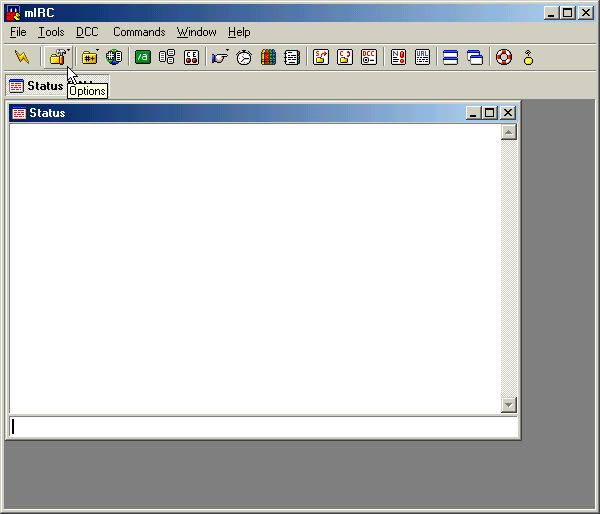Maximize the main mIRC window
600x514 pixels.
point(567,13)
